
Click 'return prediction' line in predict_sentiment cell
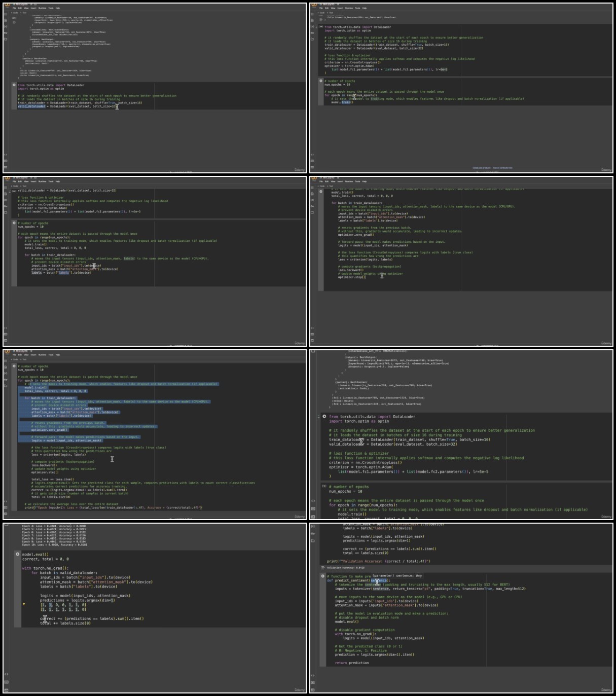coord(352,663)
